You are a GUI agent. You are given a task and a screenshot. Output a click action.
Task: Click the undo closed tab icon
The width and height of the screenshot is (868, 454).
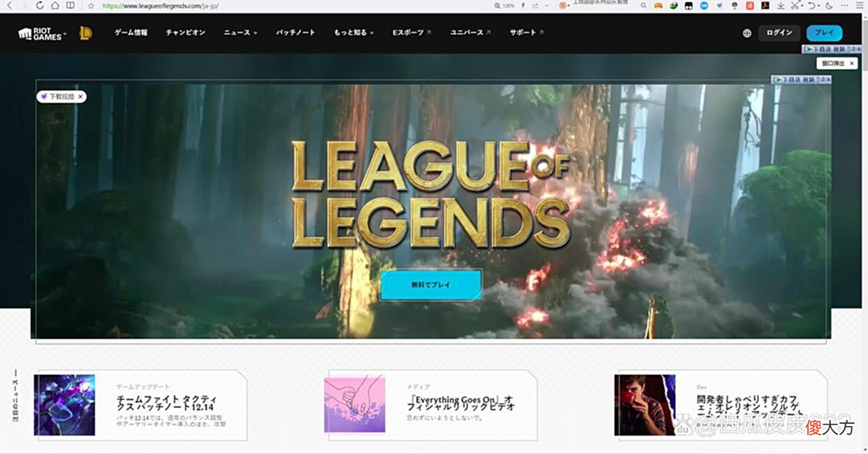coord(811,6)
